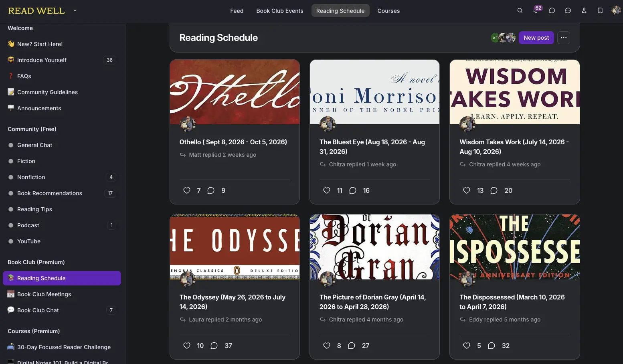The height and width of the screenshot is (364, 623).
Task: Open the Podcast space in sidebar
Action: (62, 225)
